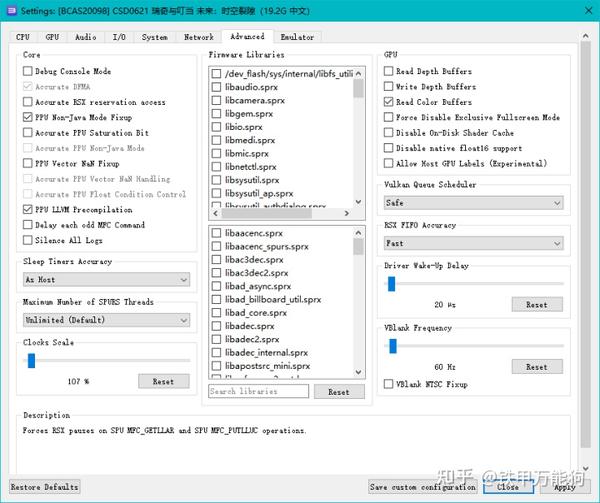Click the RPCS3 icon in the title bar
This screenshot has height=503, width=600.
click(x=11, y=10)
